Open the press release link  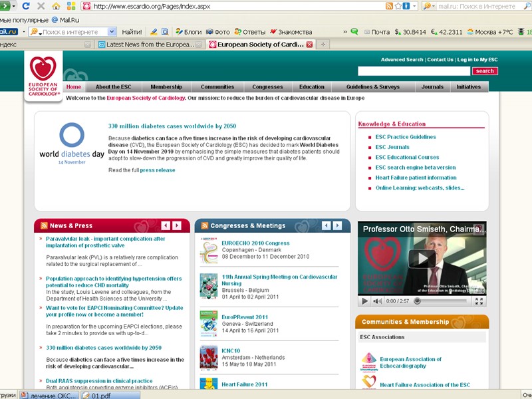[x=158, y=170]
